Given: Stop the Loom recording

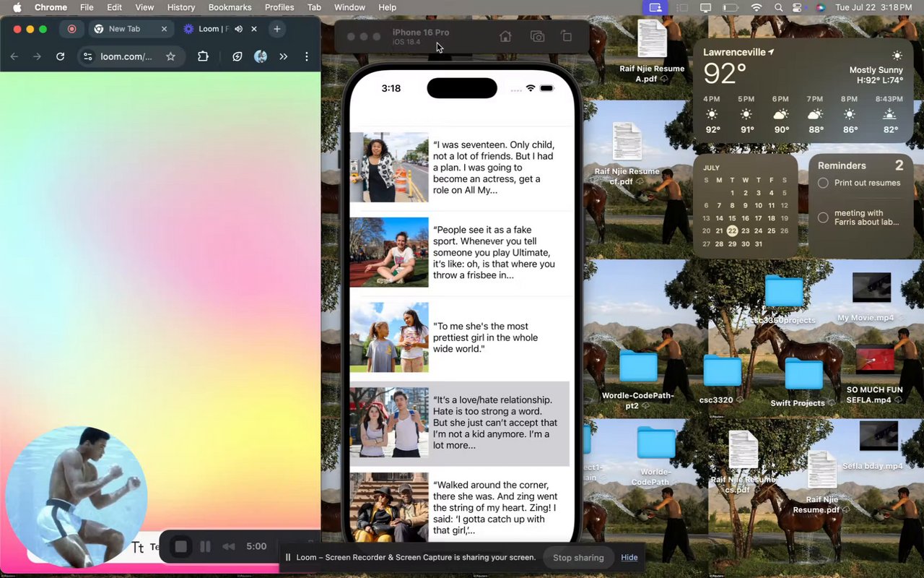Looking at the screenshot, I should (x=181, y=547).
